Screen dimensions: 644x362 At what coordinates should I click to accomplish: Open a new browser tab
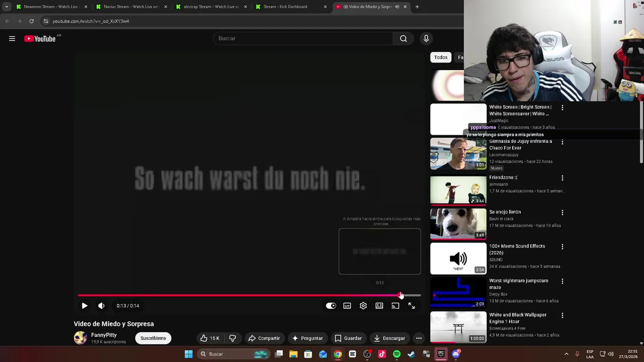(417, 7)
